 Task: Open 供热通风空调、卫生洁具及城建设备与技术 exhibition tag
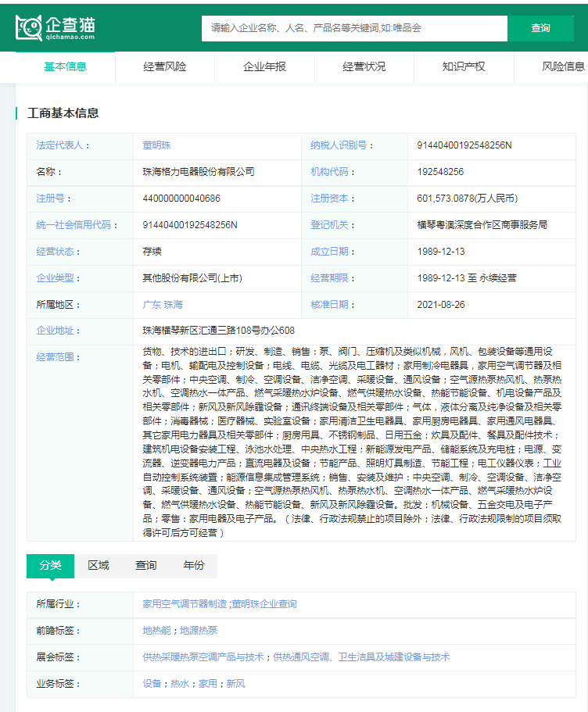361,657
